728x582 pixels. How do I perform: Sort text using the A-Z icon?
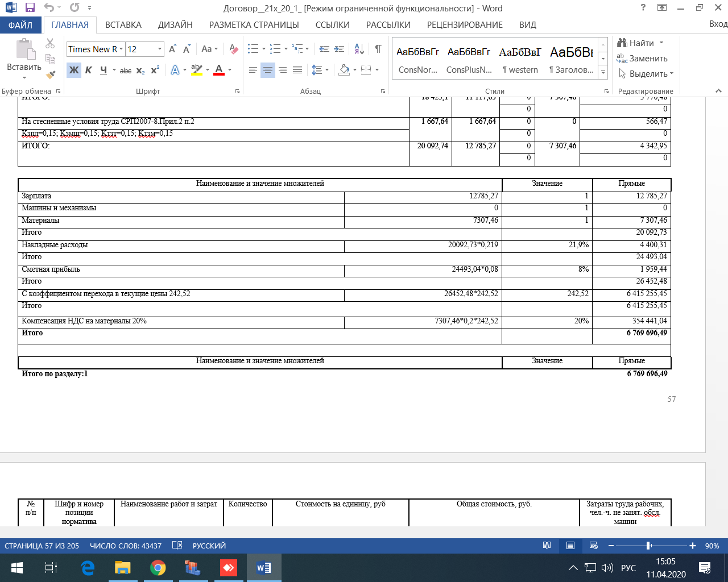pyautogui.click(x=359, y=49)
